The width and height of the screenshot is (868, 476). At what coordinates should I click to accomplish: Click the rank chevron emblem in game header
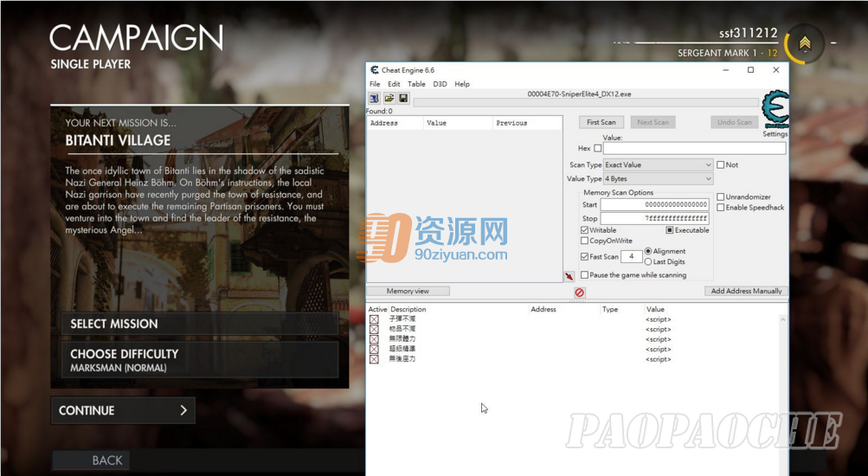[805, 42]
